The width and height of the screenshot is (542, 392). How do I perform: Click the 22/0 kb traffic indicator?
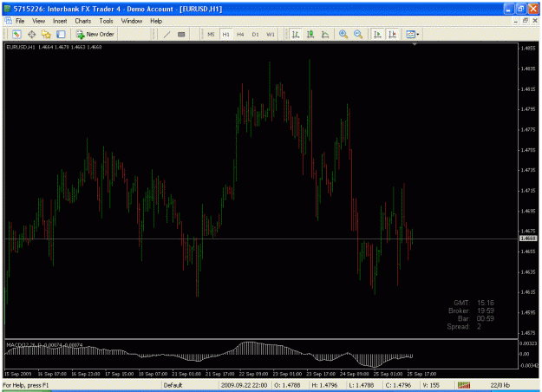point(500,385)
